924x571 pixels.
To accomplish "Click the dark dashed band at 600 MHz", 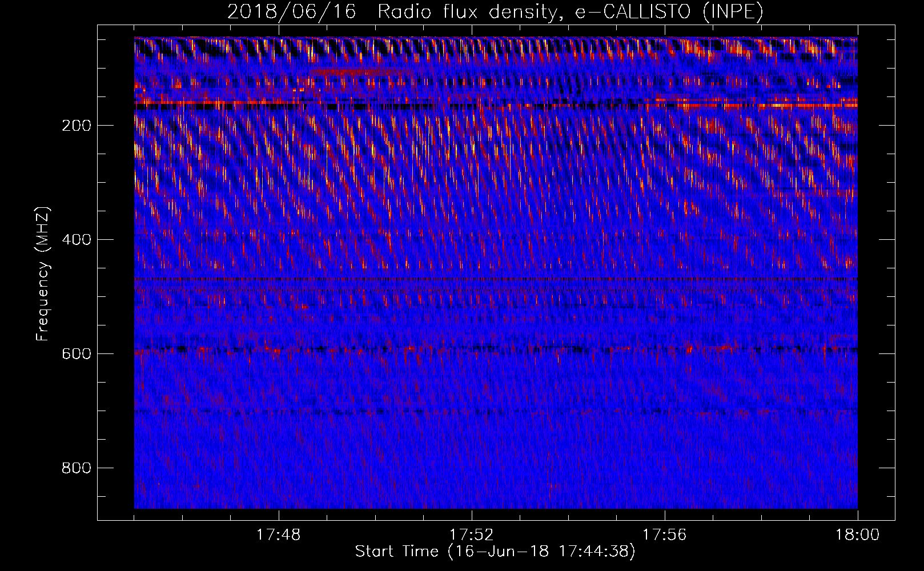I will pos(496,348).
